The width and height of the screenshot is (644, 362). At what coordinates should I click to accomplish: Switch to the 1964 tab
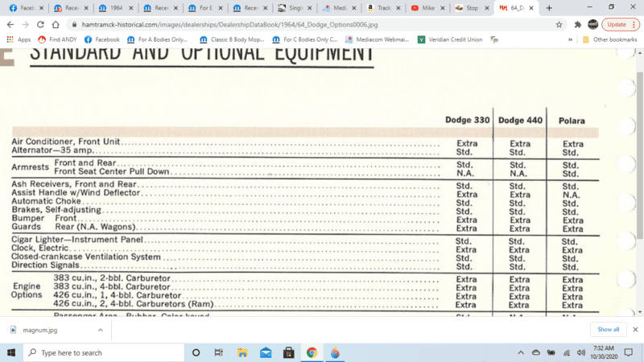click(x=116, y=8)
